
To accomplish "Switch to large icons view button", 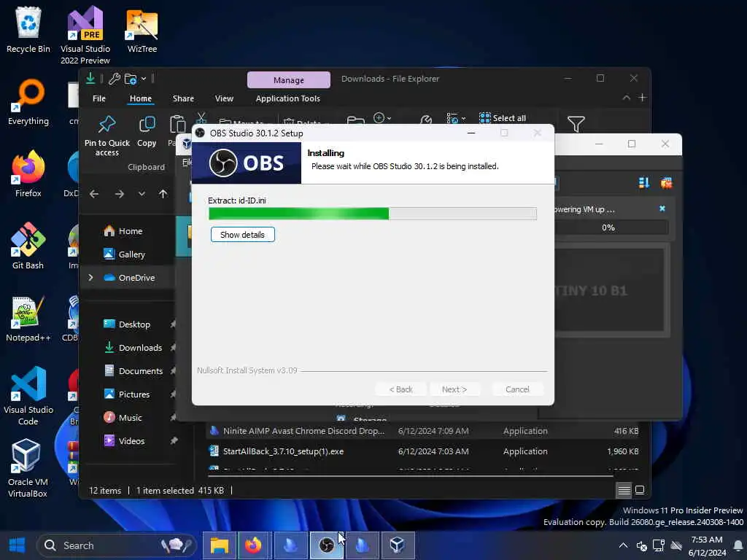I will tap(640, 490).
